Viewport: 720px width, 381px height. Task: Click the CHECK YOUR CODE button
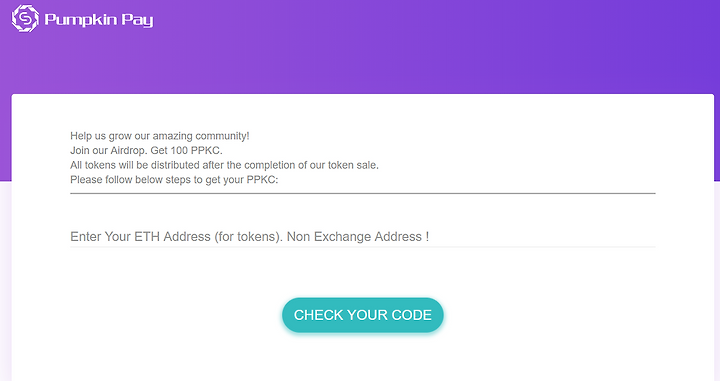click(363, 315)
